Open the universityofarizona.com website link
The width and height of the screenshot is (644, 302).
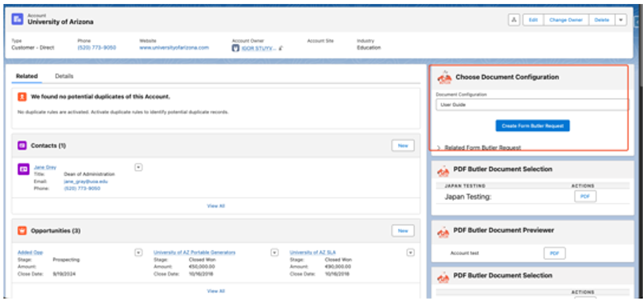[174, 48]
